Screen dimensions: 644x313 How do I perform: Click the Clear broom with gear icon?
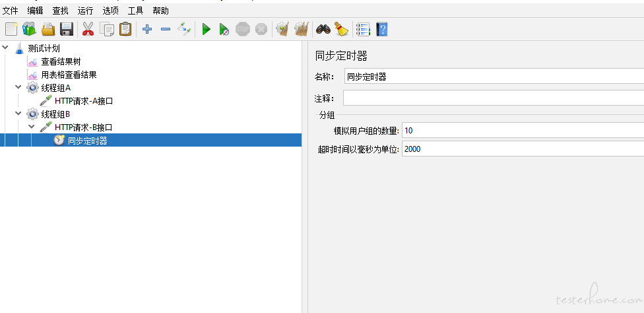(282, 29)
